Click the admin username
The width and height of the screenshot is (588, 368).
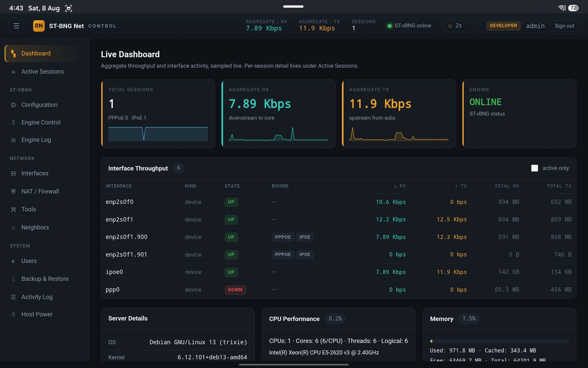click(x=535, y=26)
